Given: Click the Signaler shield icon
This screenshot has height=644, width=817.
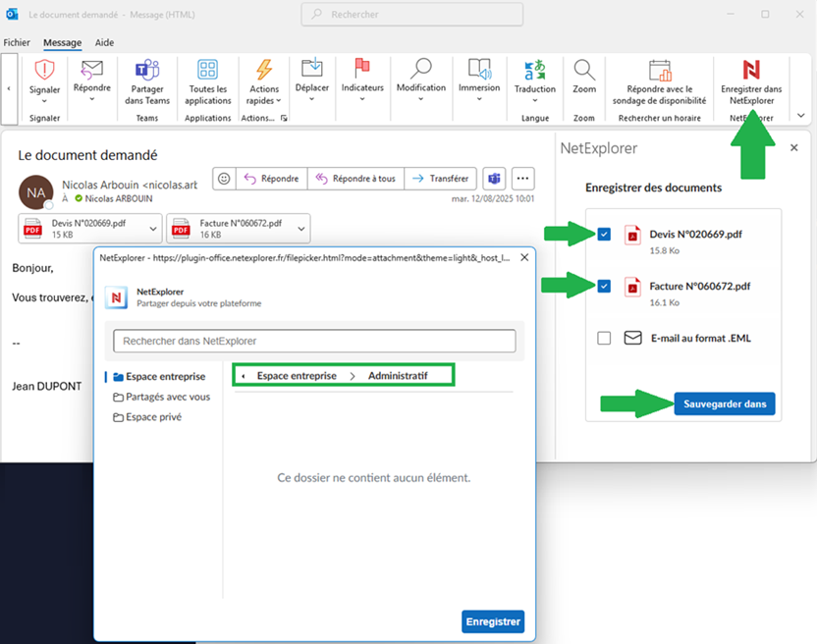Looking at the screenshot, I should point(44,70).
